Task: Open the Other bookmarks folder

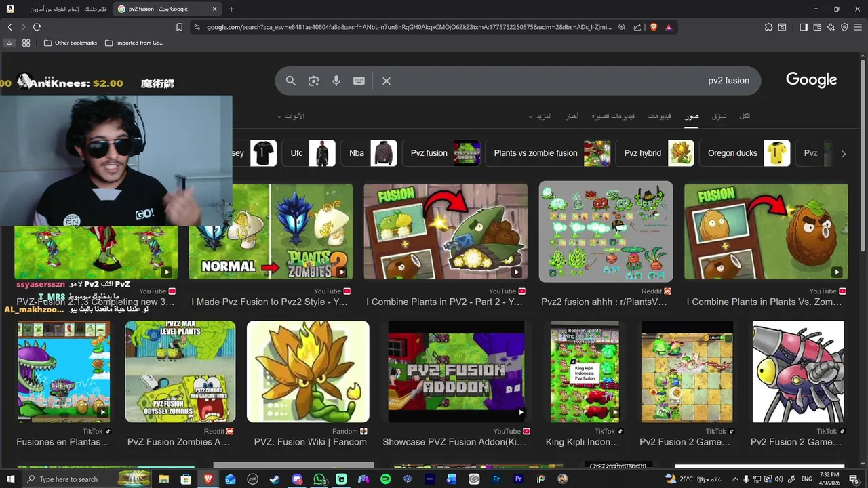Action: [71, 43]
